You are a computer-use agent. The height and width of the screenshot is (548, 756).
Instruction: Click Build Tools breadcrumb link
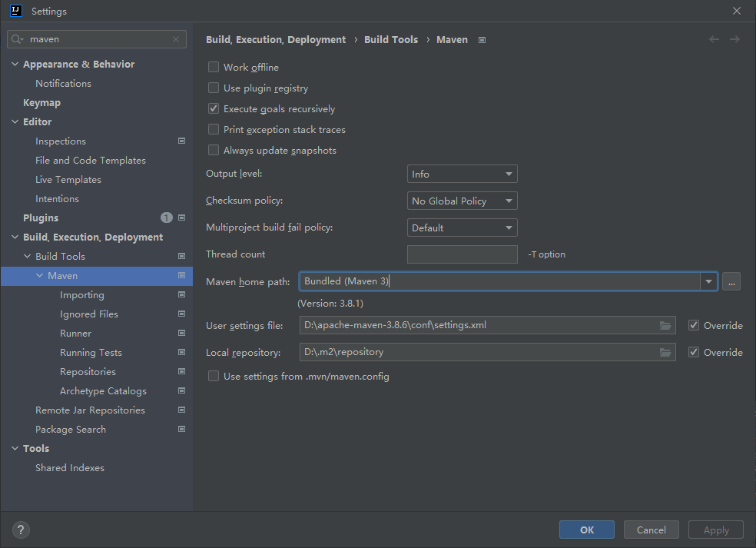pyautogui.click(x=391, y=39)
